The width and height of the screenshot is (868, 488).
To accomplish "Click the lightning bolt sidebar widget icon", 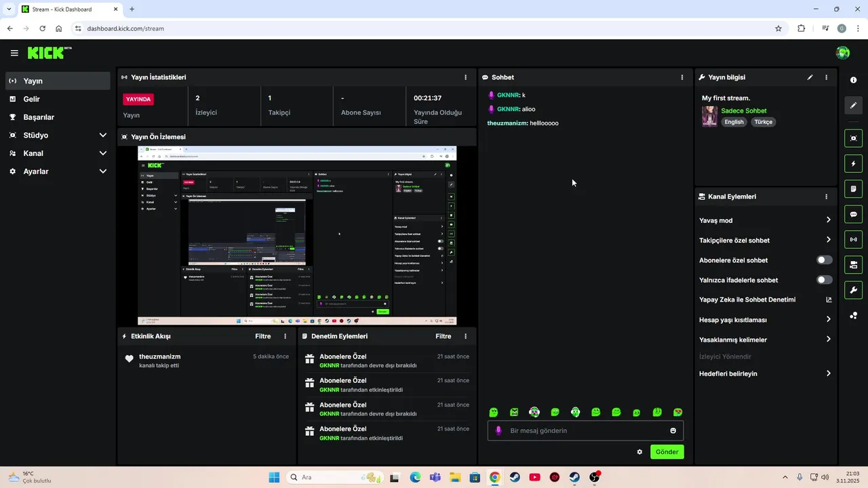I will click(853, 163).
